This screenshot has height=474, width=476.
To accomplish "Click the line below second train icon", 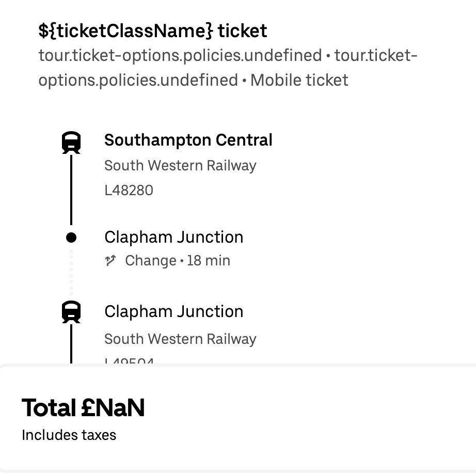I will pos(71,343).
